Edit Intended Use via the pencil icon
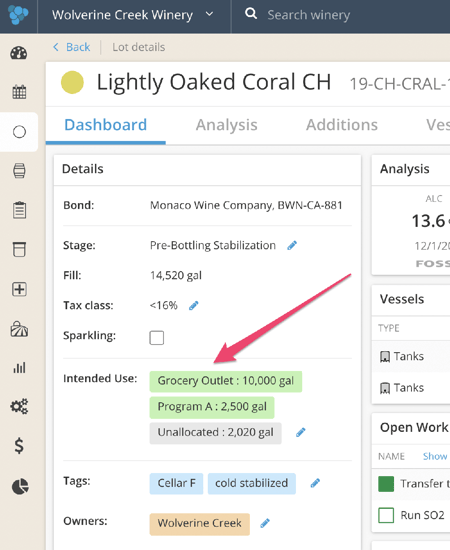This screenshot has width=450, height=550. [x=301, y=432]
